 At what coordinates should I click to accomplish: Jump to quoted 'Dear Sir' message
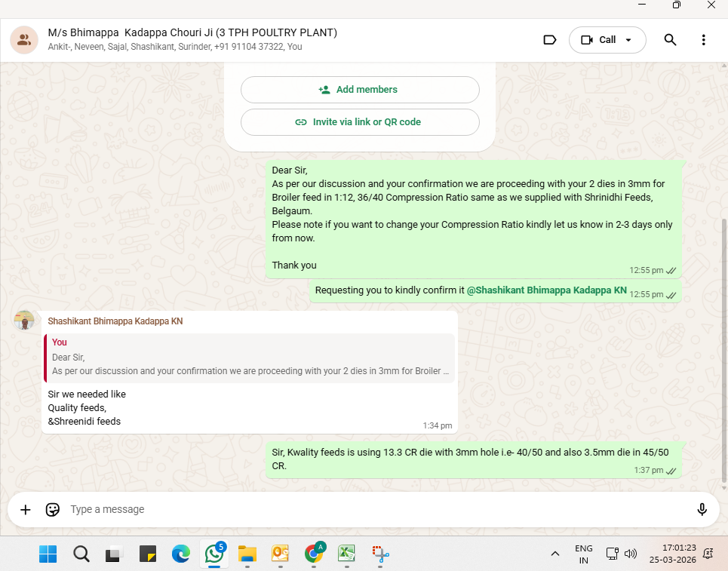[x=250, y=358]
